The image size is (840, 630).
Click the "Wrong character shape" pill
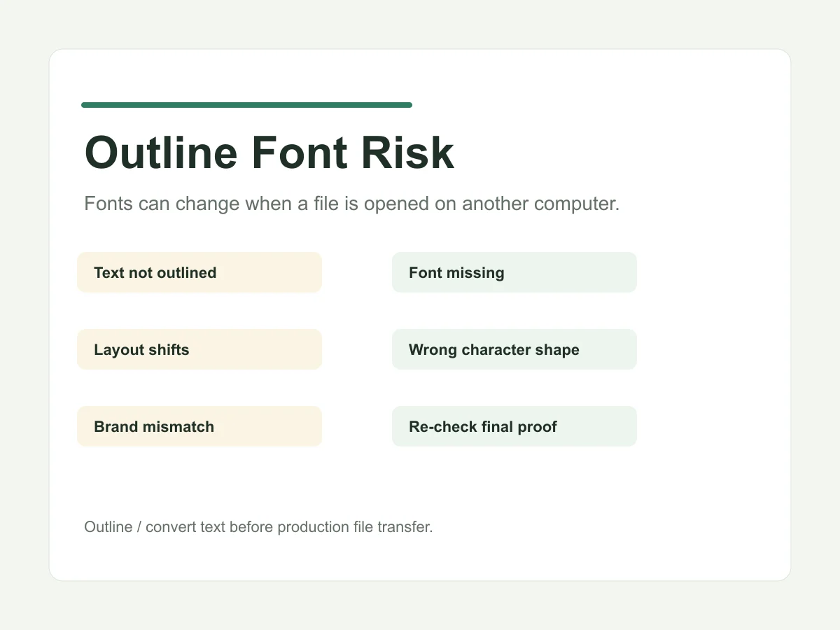click(x=514, y=349)
